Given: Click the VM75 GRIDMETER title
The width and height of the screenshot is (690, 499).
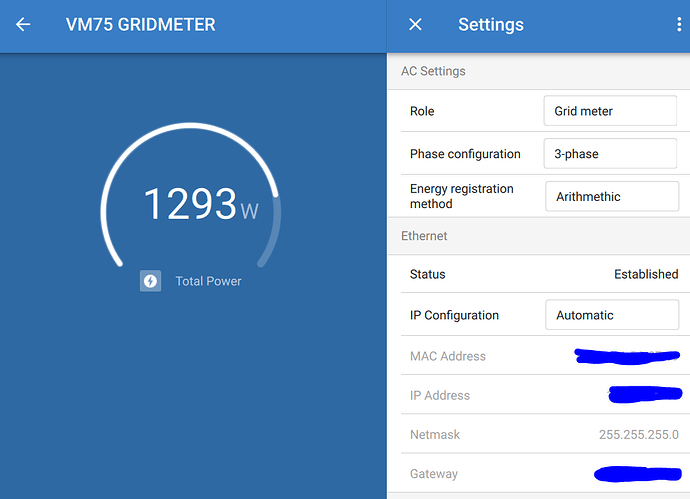Looking at the screenshot, I should pyautogui.click(x=141, y=25).
